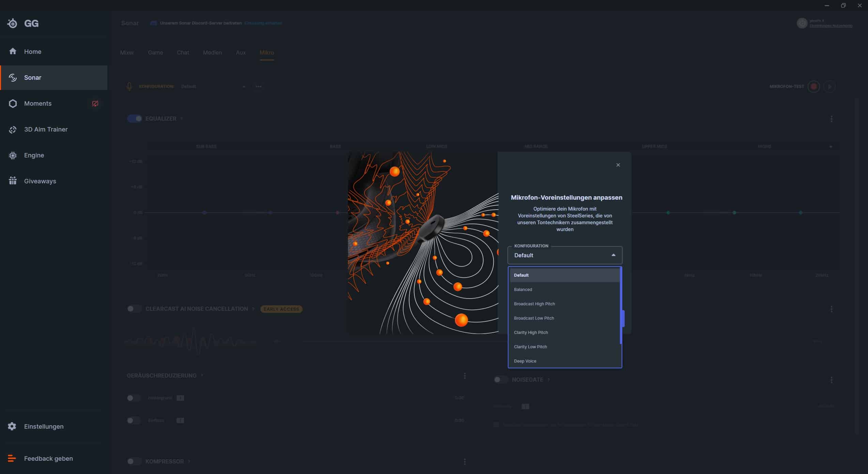Click the red Mikrofon-Test record button
Screen dimensions: 868x474
tap(814, 87)
